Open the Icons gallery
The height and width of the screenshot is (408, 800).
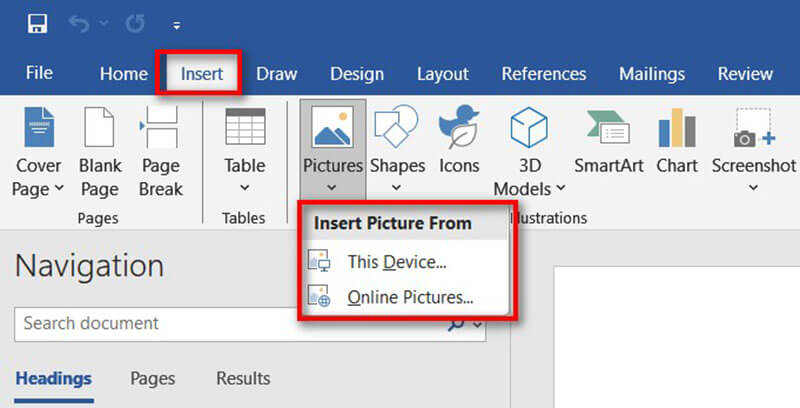(459, 140)
